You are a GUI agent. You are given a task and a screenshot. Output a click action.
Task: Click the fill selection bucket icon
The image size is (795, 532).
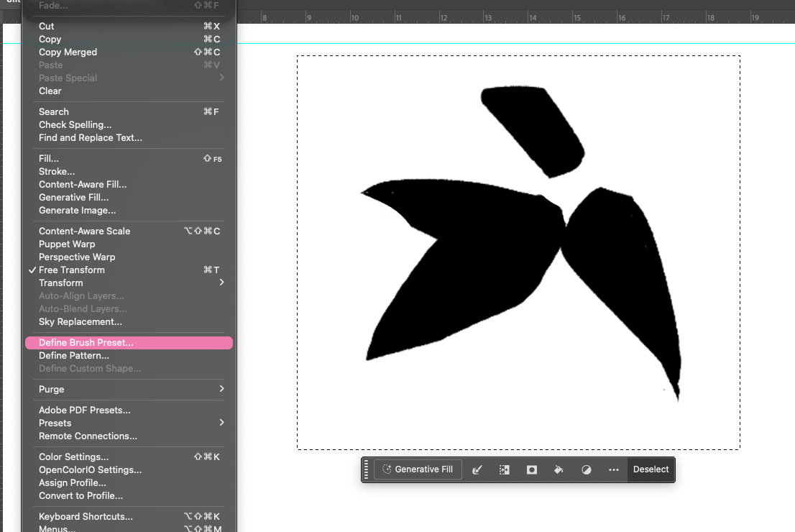click(x=559, y=470)
